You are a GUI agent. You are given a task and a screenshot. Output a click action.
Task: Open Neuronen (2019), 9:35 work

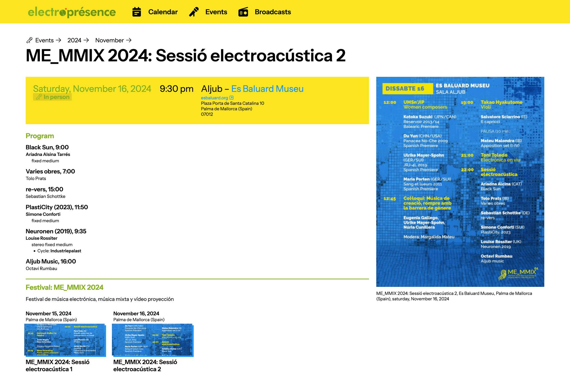pos(56,231)
